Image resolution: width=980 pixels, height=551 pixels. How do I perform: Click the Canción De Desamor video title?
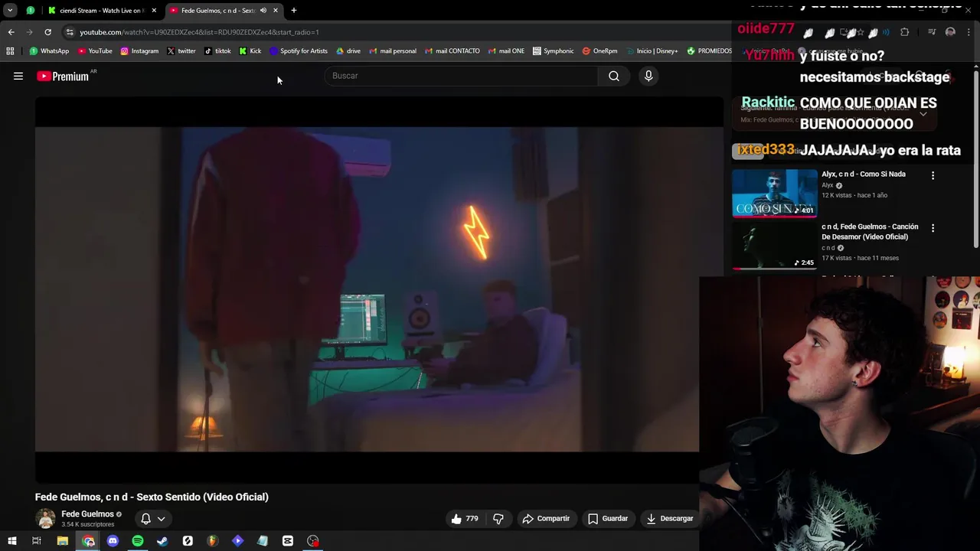[869, 231]
